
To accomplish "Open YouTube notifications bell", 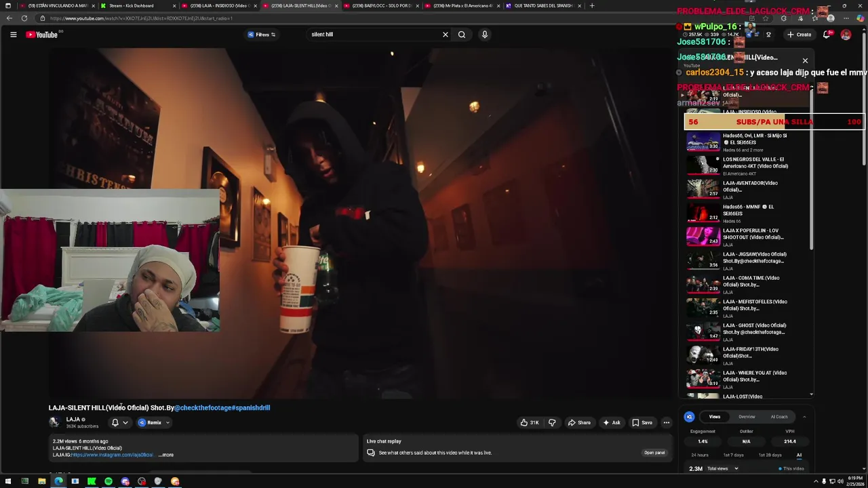I will (x=827, y=35).
